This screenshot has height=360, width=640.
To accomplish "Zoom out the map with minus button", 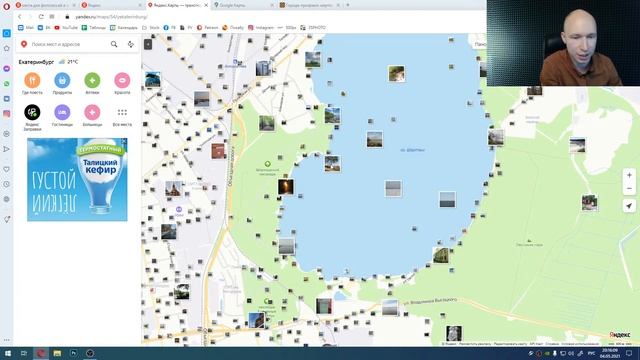I will point(629,188).
